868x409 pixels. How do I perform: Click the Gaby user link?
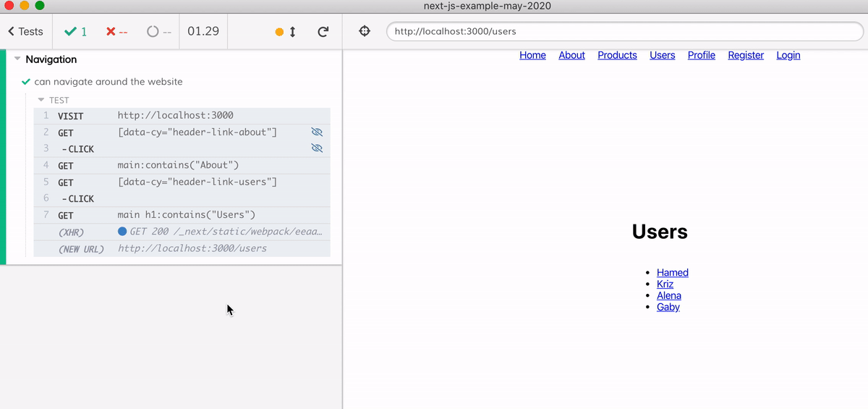tap(668, 307)
